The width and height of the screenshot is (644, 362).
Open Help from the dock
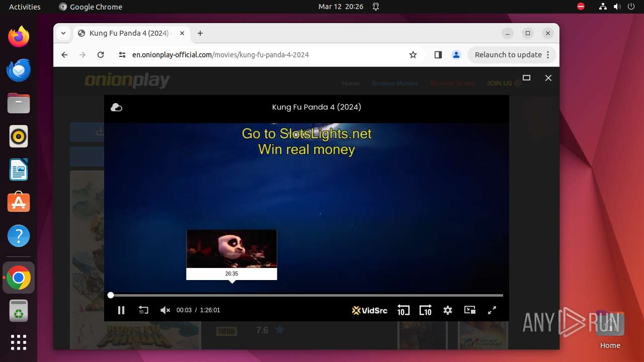19,236
